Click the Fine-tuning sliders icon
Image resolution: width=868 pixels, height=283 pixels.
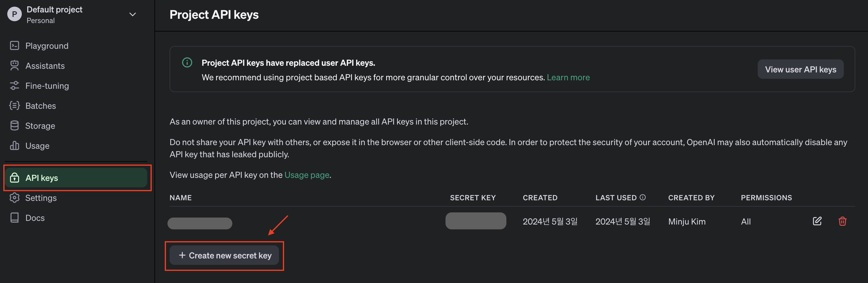coord(15,86)
